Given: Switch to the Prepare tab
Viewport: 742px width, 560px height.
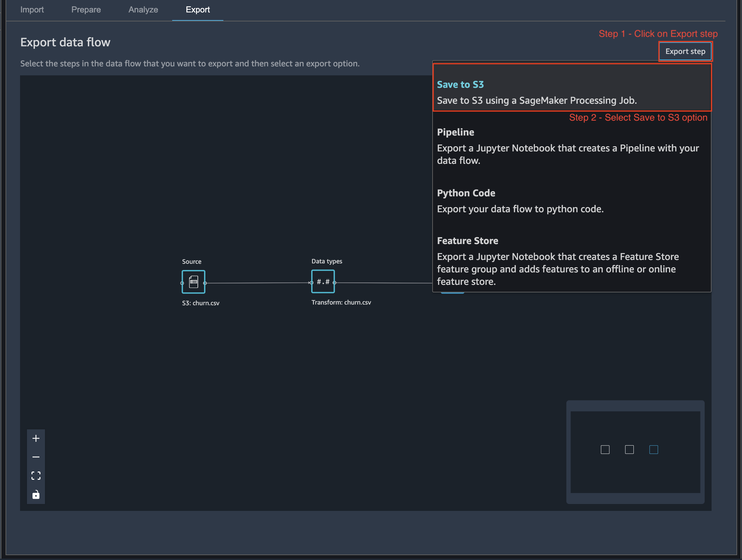Looking at the screenshot, I should pyautogui.click(x=86, y=10).
